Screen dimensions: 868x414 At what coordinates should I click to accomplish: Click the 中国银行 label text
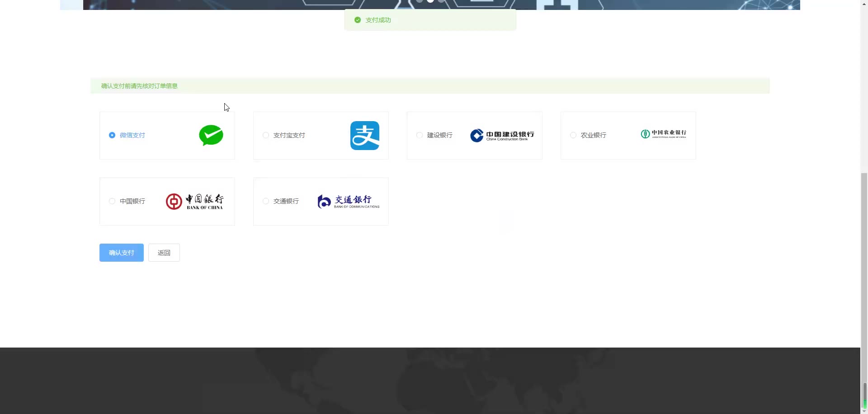coord(132,201)
